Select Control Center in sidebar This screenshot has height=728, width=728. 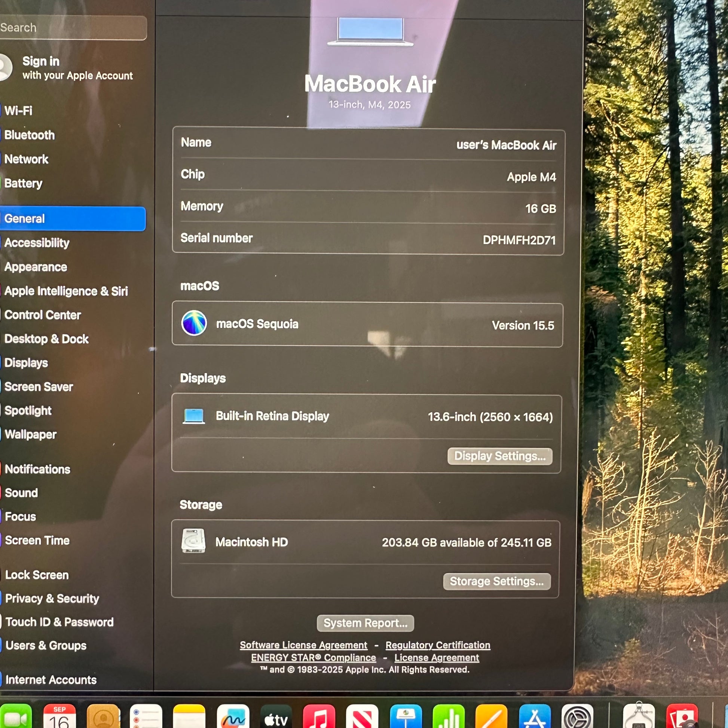pos(43,315)
